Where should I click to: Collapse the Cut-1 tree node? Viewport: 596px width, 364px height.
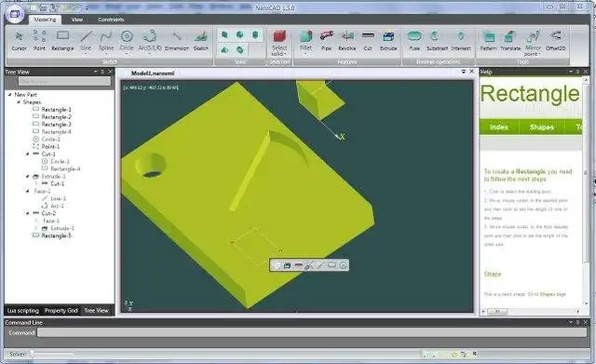click(27, 154)
